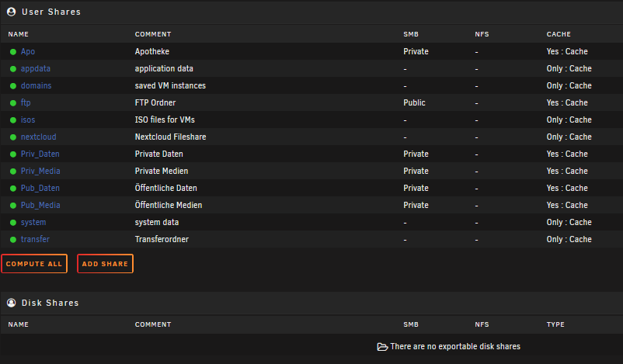The height and width of the screenshot is (364, 623).
Task: Click the CACHE column header
Action: (559, 34)
